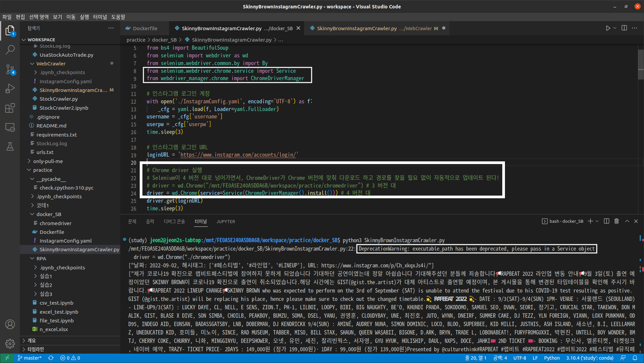Screen dimensions: 644x363
Task: Open the 터미널 menu in menu bar
Action: pos(100,17)
